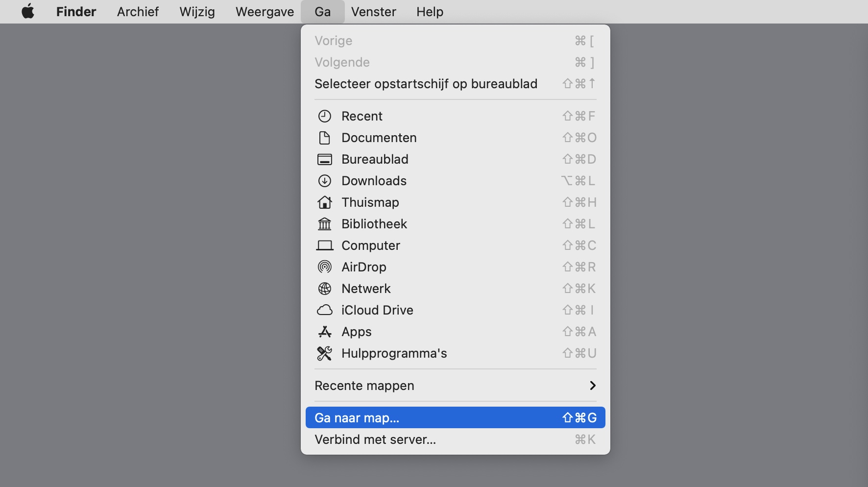
Task: Go to Bureaublad label
Action: pyautogui.click(x=375, y=159)
